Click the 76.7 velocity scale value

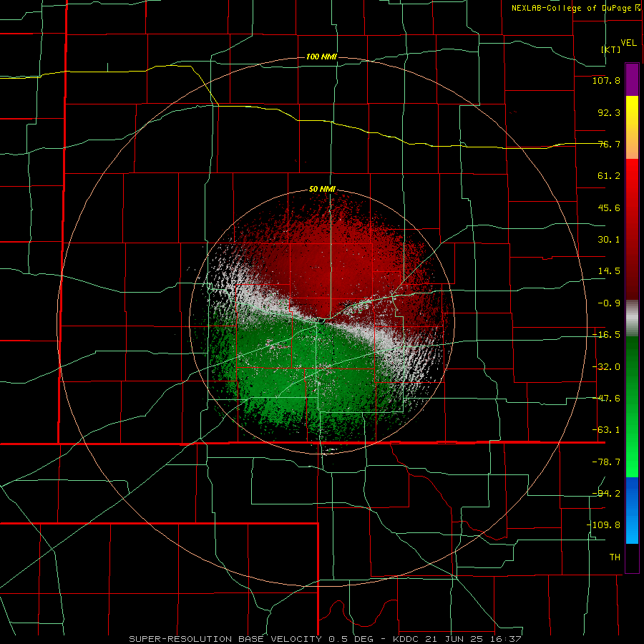(x=609, y=144)
